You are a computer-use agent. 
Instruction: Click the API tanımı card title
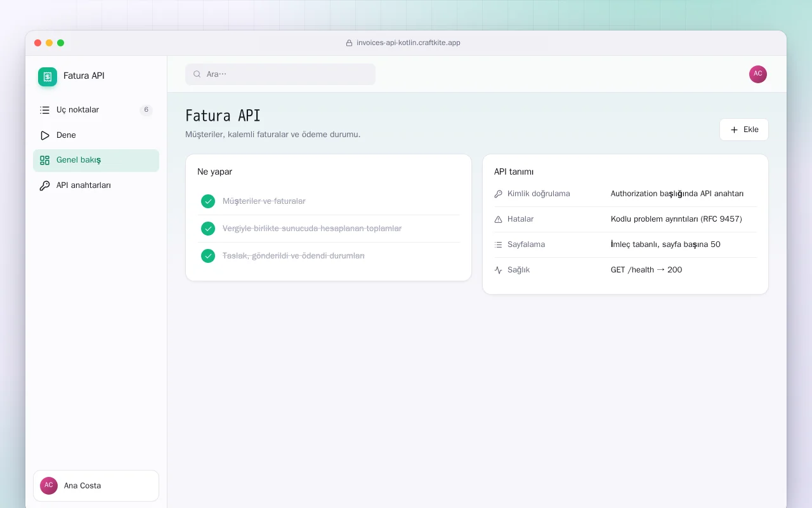(x=514, y=172)
